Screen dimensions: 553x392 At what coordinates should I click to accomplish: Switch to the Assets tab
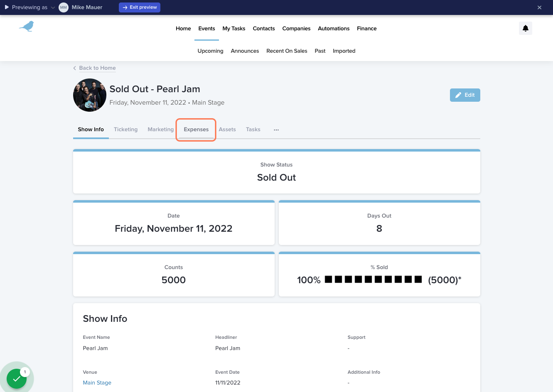227,130
